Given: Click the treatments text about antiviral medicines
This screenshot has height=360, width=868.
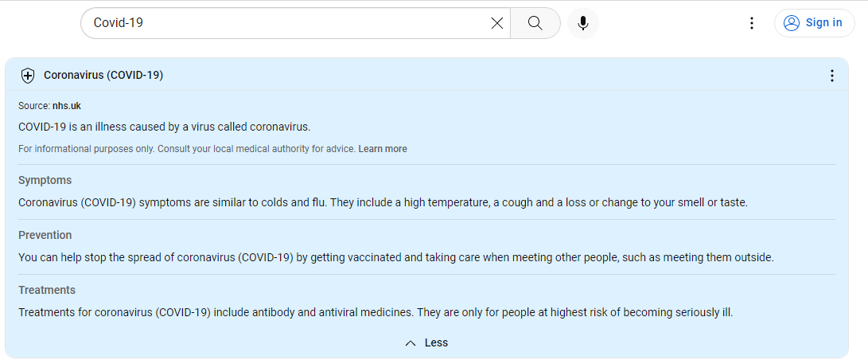Looking at the screenshot, I should 375,312.
